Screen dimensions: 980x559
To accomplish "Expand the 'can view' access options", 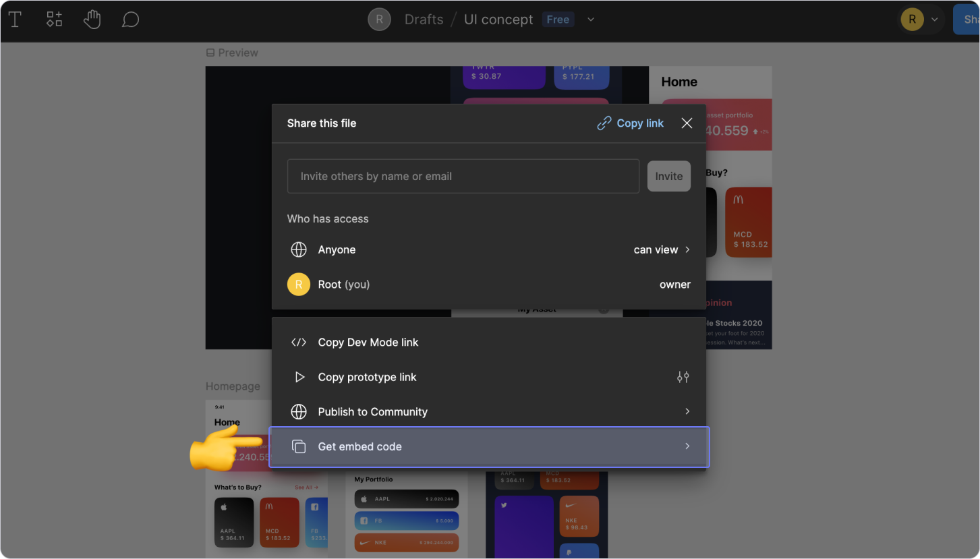I will (x=661, y=249).
